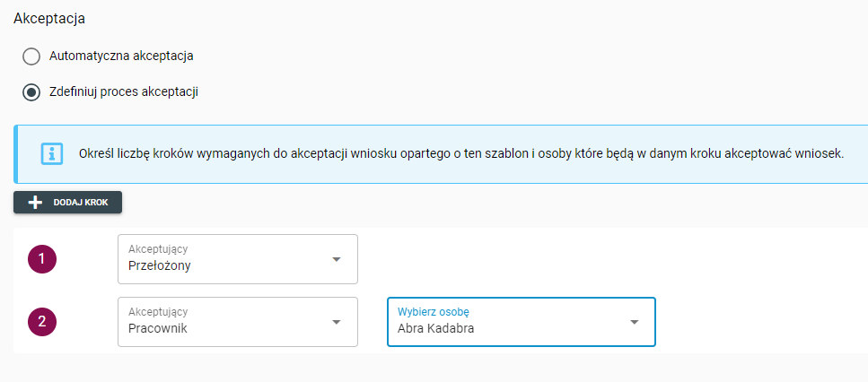
Task: Click the Akceptacja section heading
Action: click(x=56, y=18)
